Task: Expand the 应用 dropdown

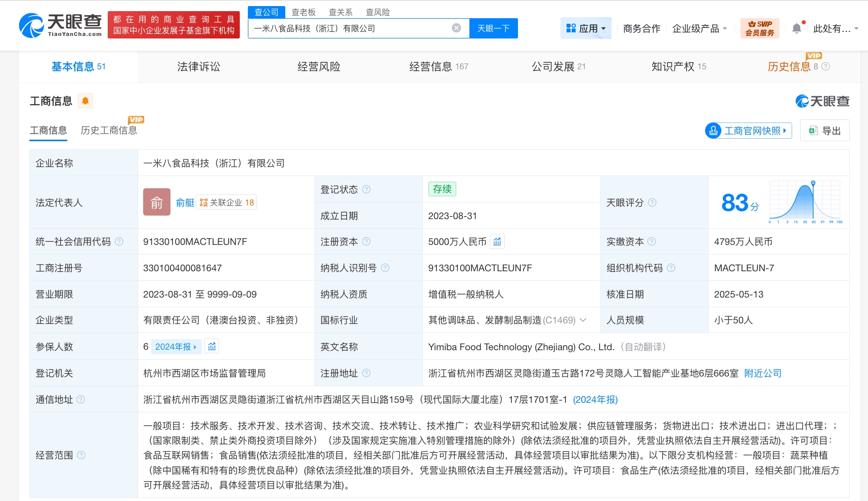Action: [x=586, y=28]
